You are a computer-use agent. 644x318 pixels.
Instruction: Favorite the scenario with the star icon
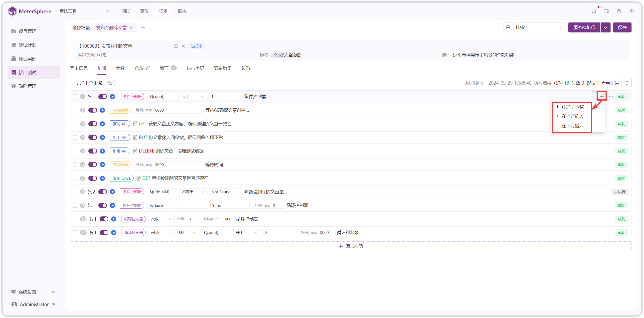[x=176, y=46]
